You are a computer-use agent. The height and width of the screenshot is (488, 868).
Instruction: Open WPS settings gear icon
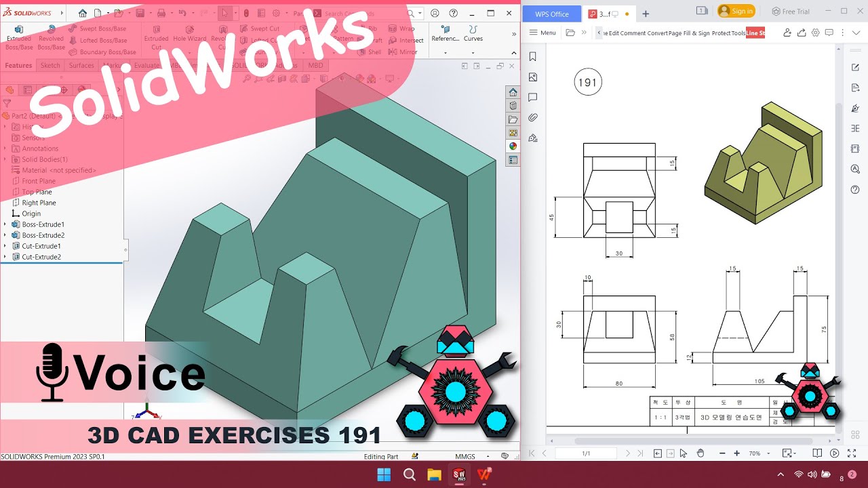[816, 33]
